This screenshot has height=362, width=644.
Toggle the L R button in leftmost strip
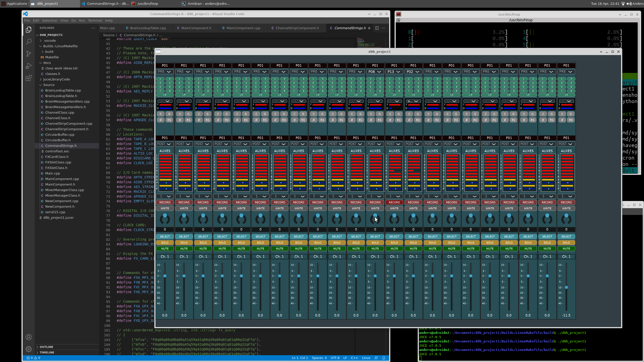tap(165, 95)
